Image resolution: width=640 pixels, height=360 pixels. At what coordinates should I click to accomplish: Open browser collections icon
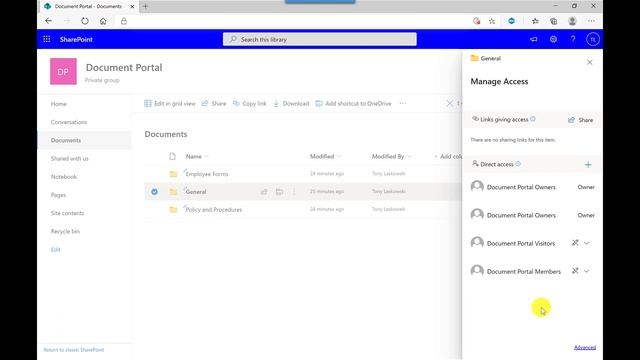pos(553,21)
